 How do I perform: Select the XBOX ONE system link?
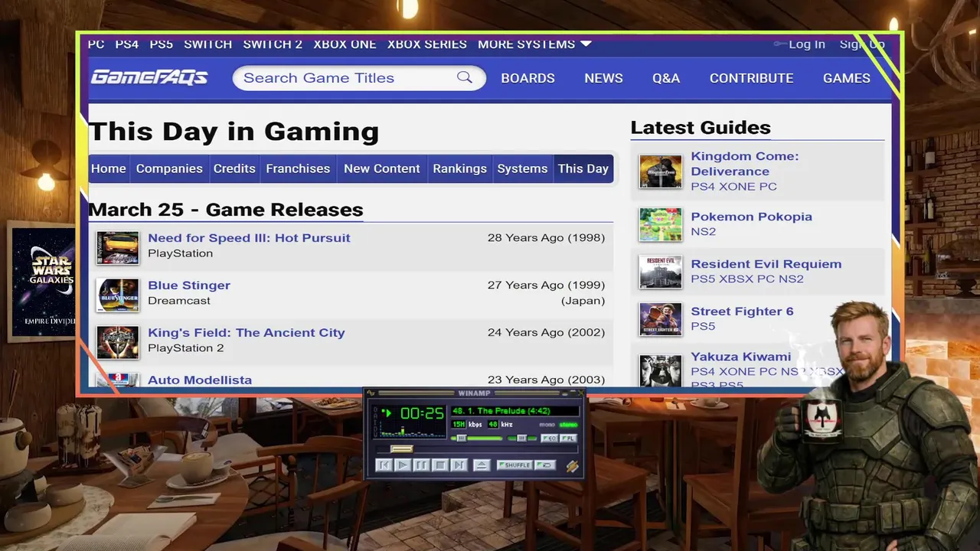tap(345, 44)
